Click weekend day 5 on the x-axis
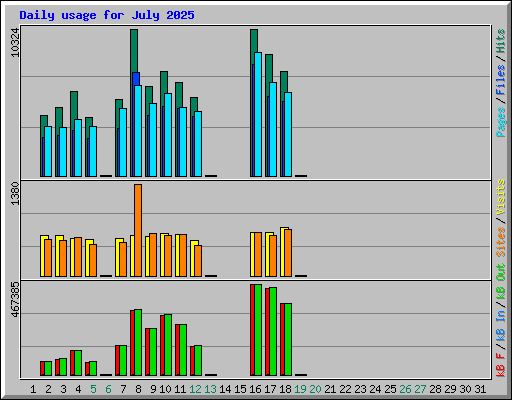 click(93, 389)
